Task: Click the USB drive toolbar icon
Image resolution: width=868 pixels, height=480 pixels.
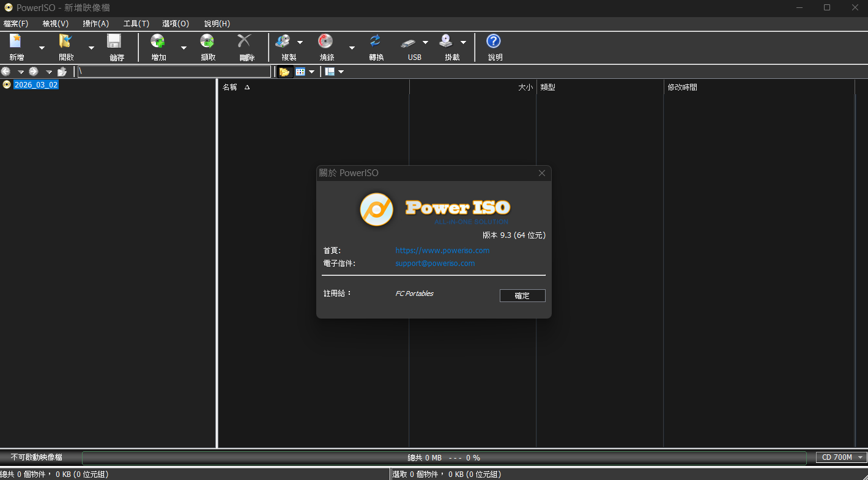Action: pos(408,43)
